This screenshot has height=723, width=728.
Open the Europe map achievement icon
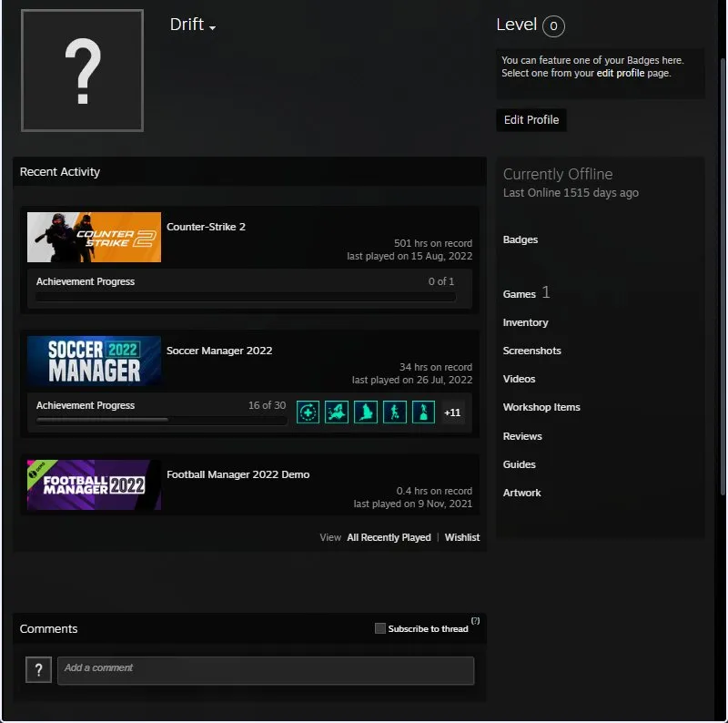[x=337, y=412]
